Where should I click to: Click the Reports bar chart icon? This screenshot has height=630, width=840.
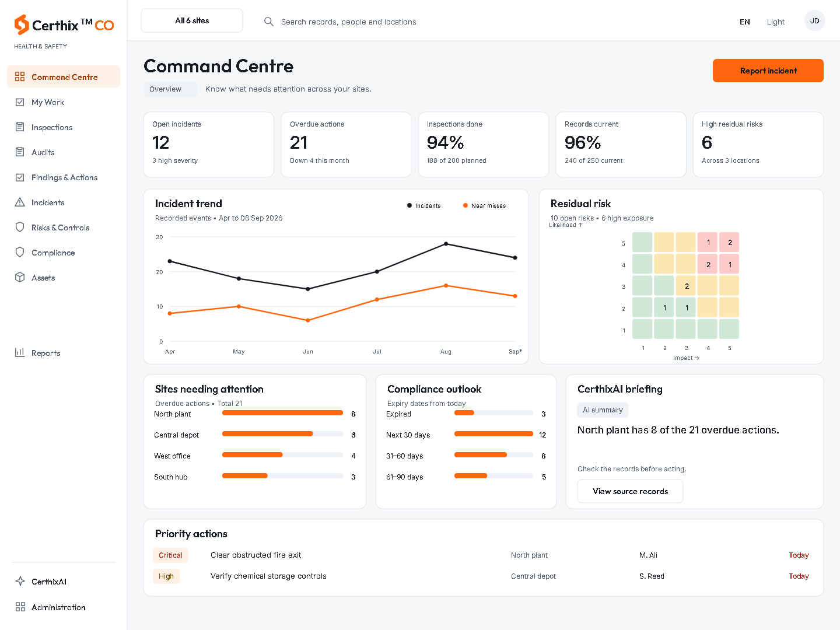20,352
